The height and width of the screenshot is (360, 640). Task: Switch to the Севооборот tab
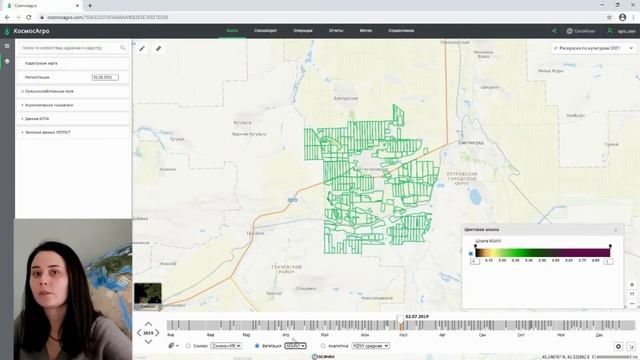coord(265,31)
